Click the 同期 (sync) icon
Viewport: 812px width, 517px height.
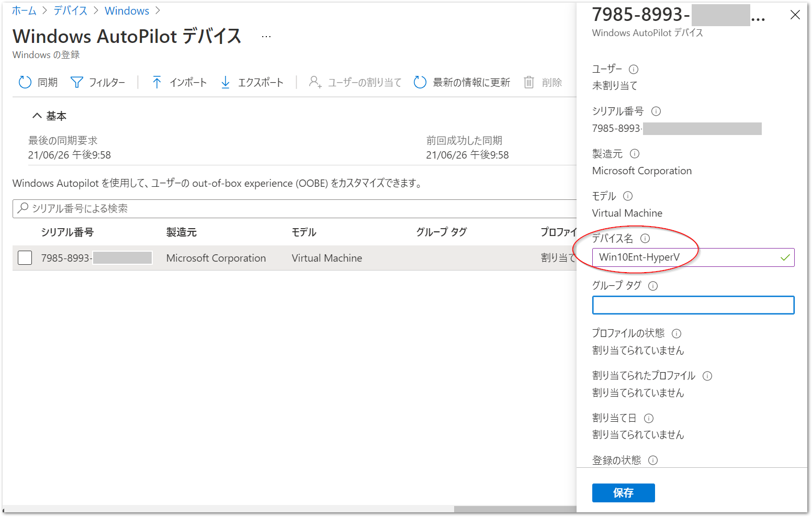click(x=25, y=82)
